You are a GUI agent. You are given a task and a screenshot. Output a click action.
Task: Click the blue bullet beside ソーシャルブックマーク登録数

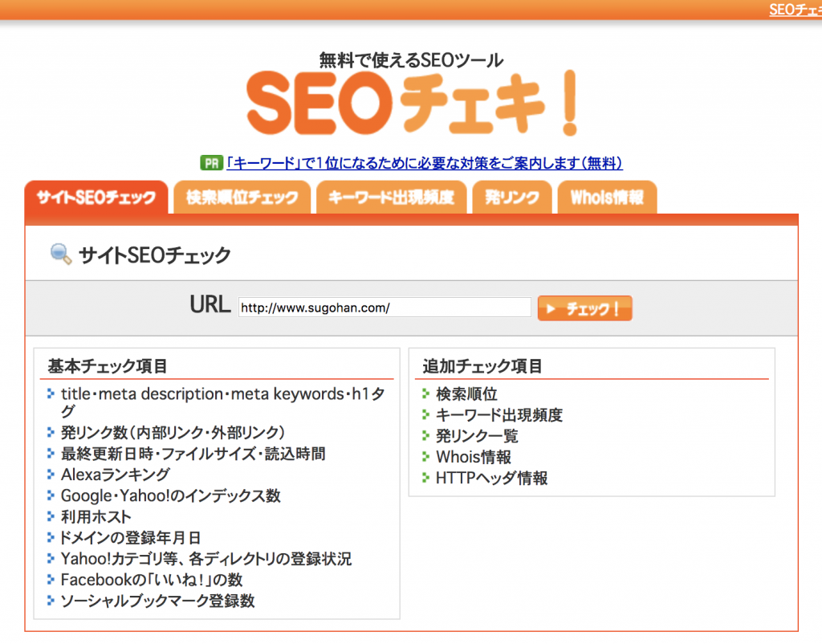pos(51,600)
